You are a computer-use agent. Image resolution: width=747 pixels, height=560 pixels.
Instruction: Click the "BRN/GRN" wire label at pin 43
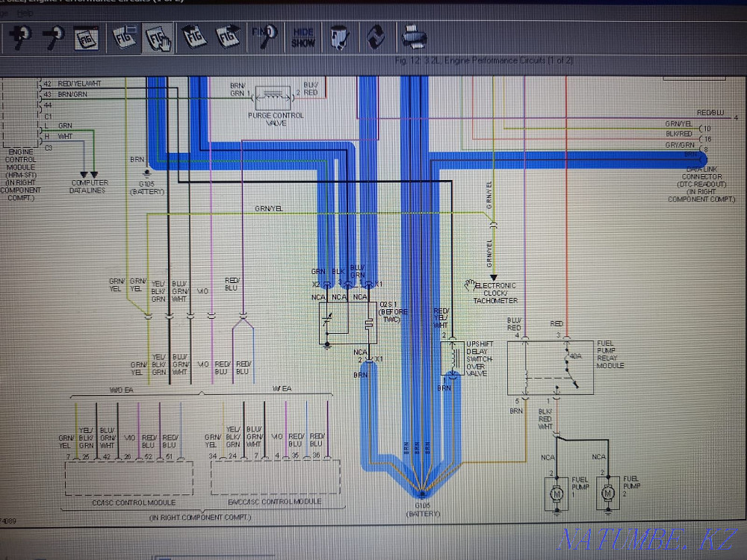pyautogui.click(x=72, y=94)
